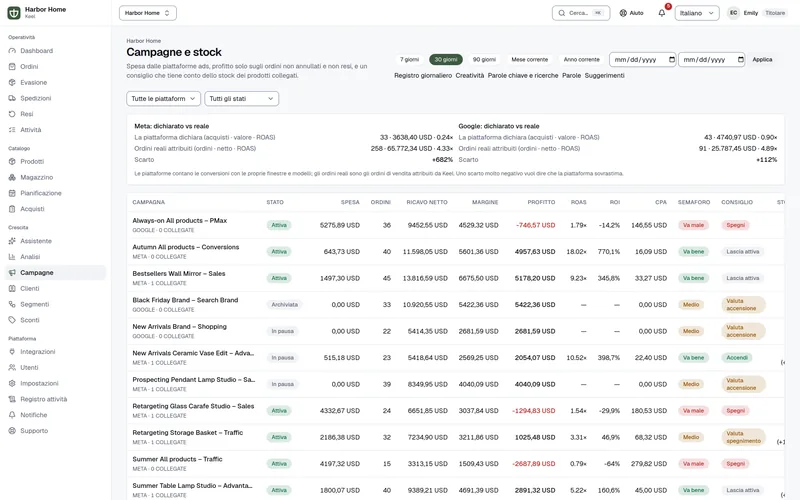Open the Creatività tab
800x500 pixels.
tap(469, 76)
